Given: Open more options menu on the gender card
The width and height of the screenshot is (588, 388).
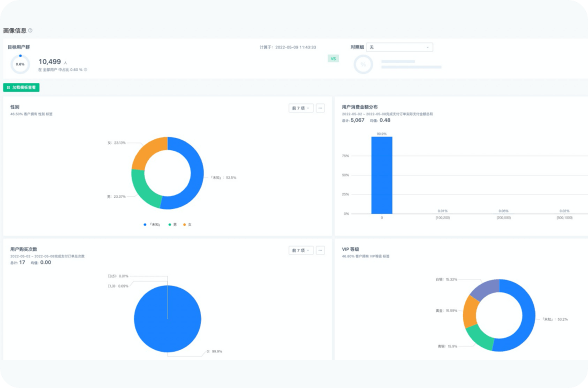Looking at the screenshot, I should pos(320,108).
